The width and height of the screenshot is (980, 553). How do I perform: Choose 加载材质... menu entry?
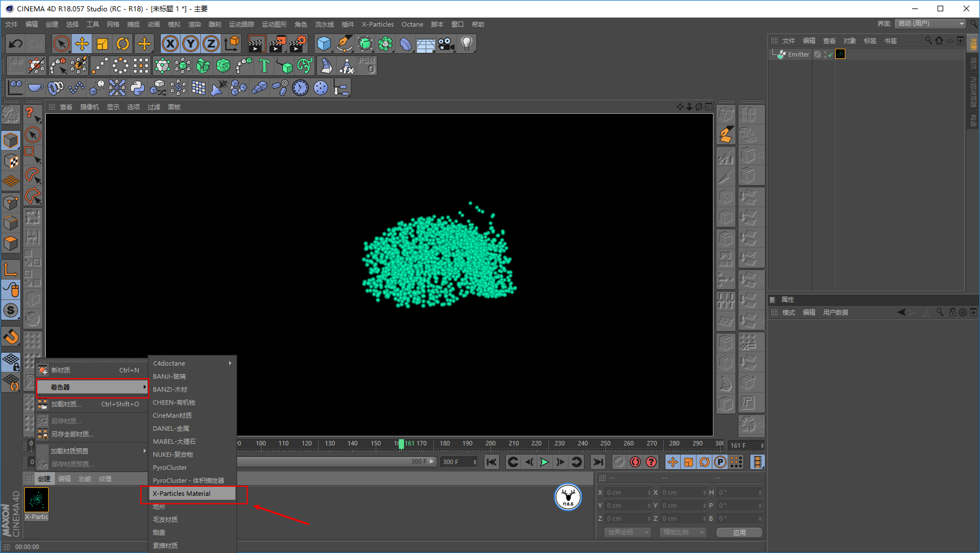(92, 404)
